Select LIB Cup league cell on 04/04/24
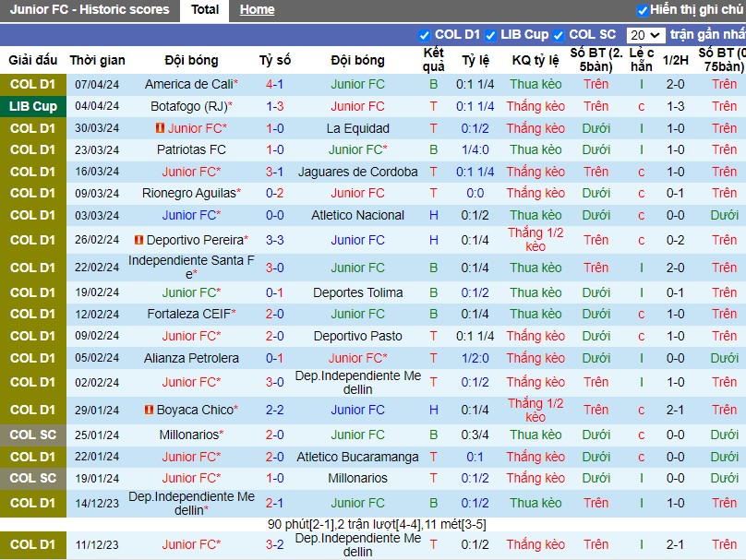Screen dimensions: 746x560 point(33,106)
